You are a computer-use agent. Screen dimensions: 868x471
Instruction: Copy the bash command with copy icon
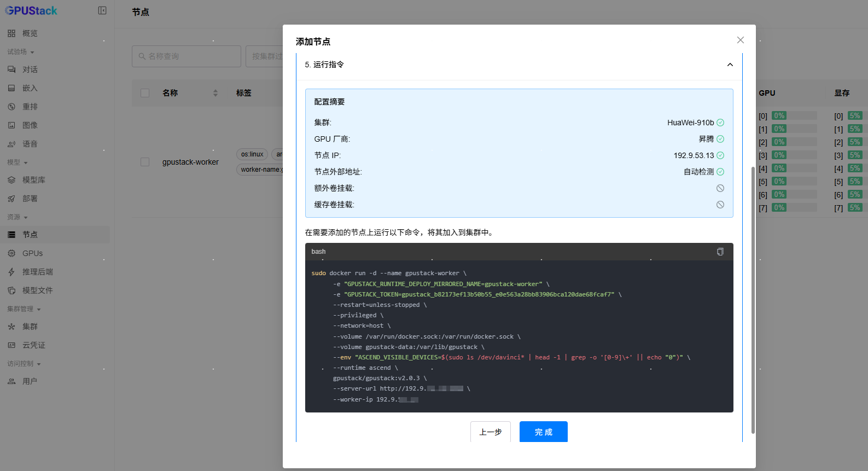(x=720, y=252)
